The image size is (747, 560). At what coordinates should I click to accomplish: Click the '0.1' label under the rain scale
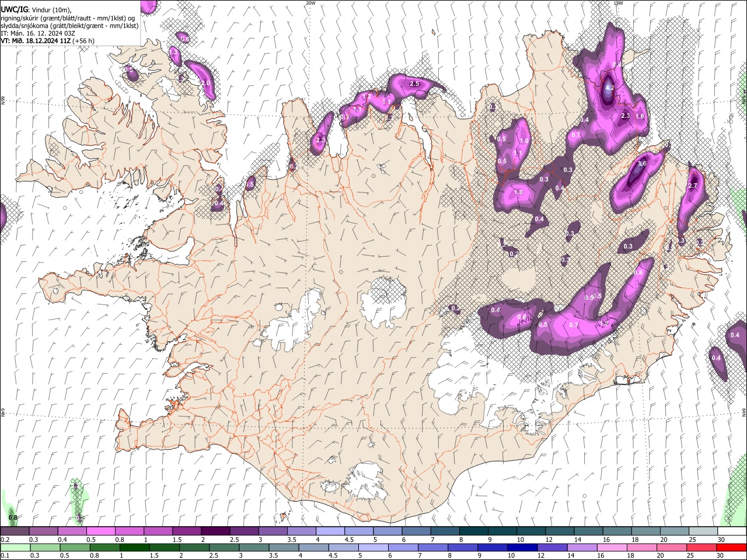coord(4,556)
